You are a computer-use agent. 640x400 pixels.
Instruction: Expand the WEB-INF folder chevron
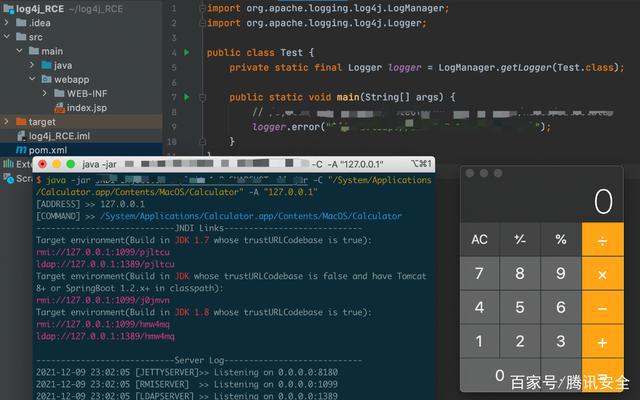click(x=44, y=93)
